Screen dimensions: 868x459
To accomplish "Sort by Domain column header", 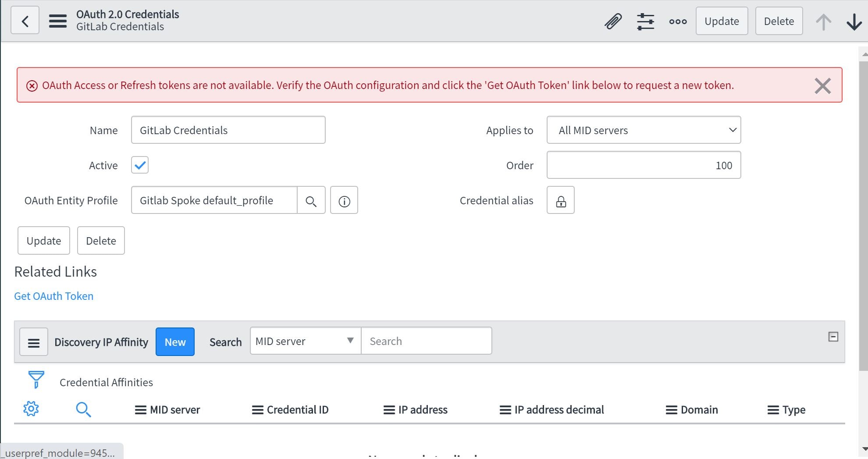I will [x=699, y=410].
